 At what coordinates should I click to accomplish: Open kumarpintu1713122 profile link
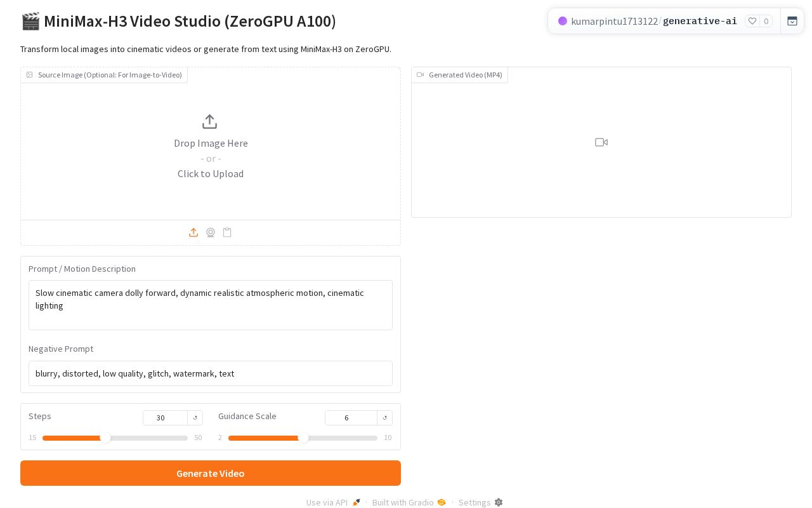(x=615, y=21)
